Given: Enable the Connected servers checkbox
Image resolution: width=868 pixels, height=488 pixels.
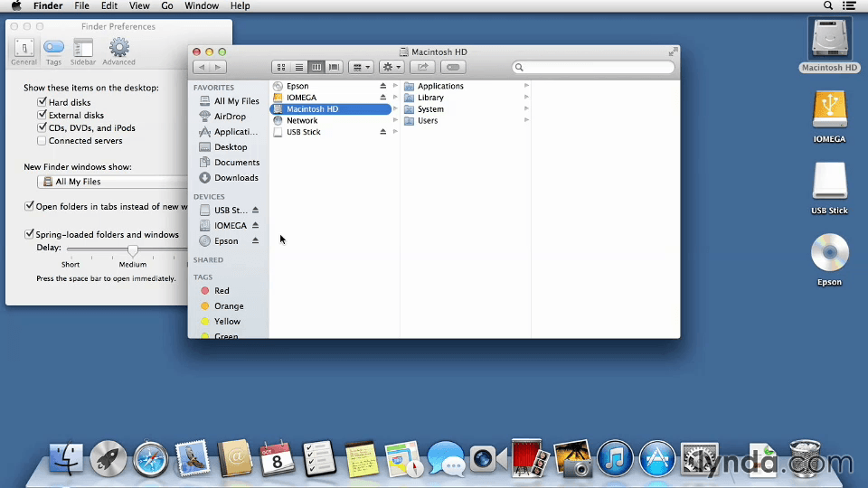Looking at the screenshot, I should 42,141.
